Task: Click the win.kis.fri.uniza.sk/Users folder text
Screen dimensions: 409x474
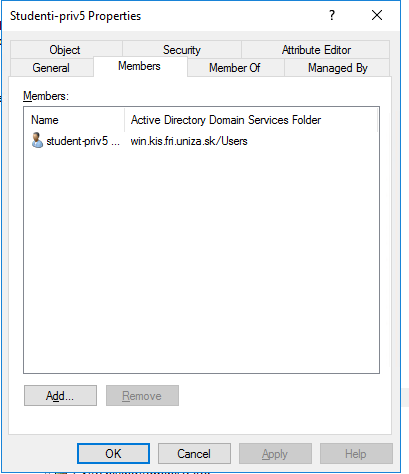Action: pyautogui.click(x=189, y=141)
